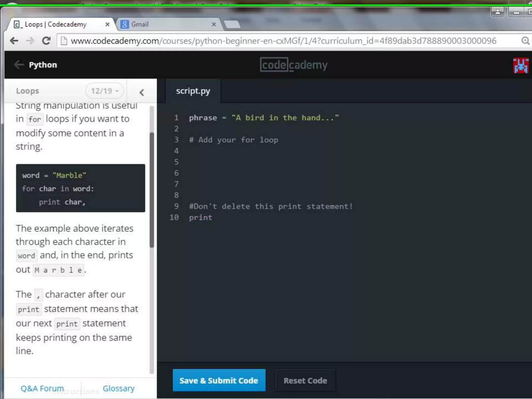Close the Gmail tab
The height and width of the screenshot is (399, 532).
coord(214,24)
